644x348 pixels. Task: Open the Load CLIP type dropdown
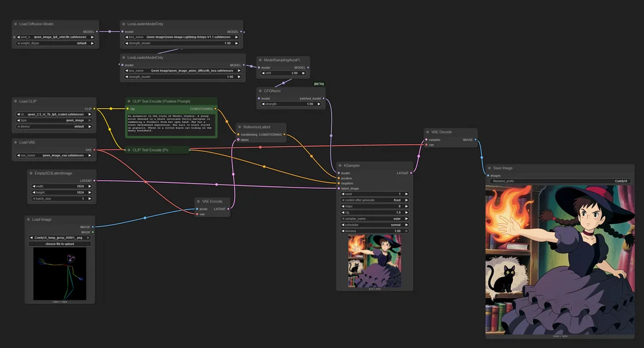tap(54, 120)
